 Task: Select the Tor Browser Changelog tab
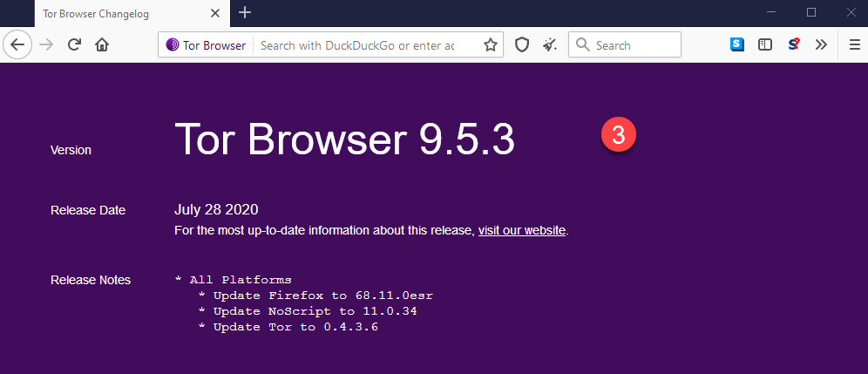click(x=132, y=14)
